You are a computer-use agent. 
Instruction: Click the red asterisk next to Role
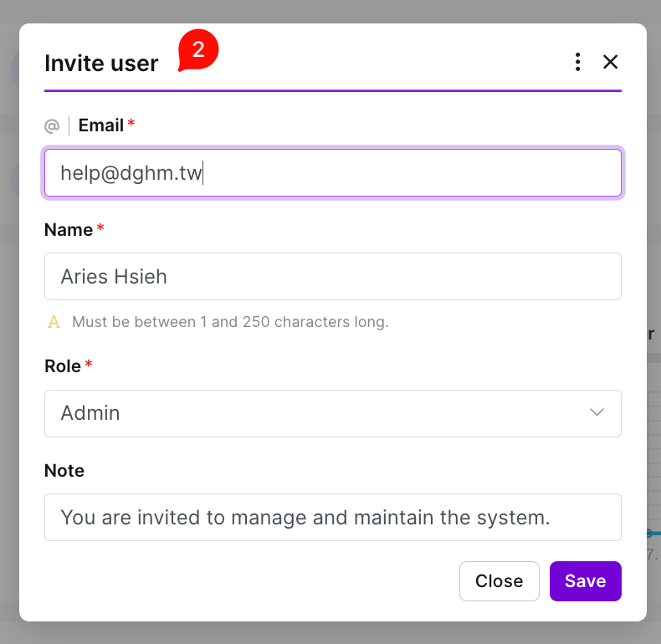coord(89,366)
